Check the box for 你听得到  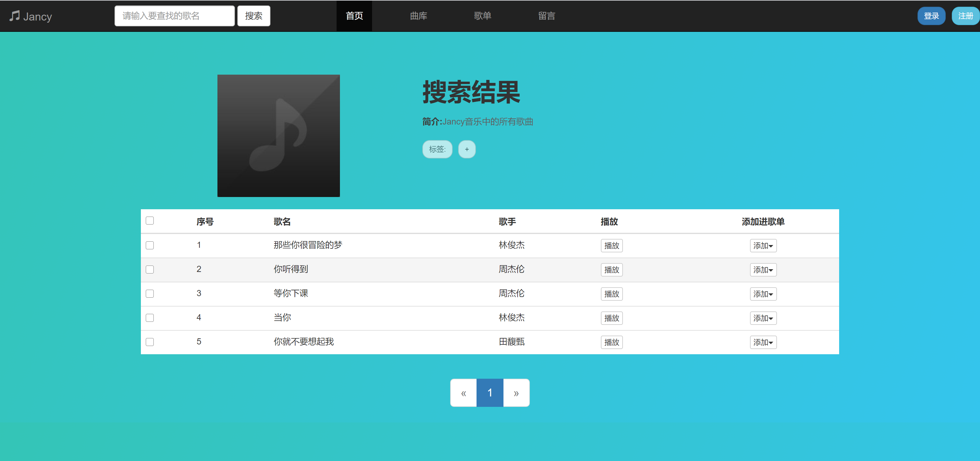point(150,270)
